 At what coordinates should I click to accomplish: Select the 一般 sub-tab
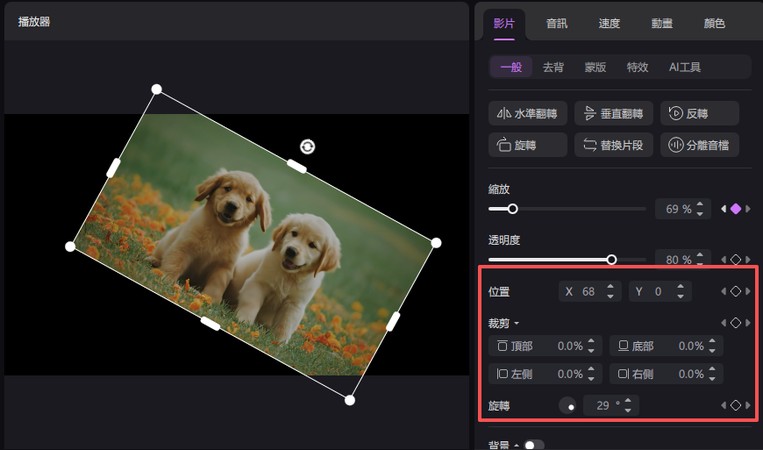click(x=511, y=67)
